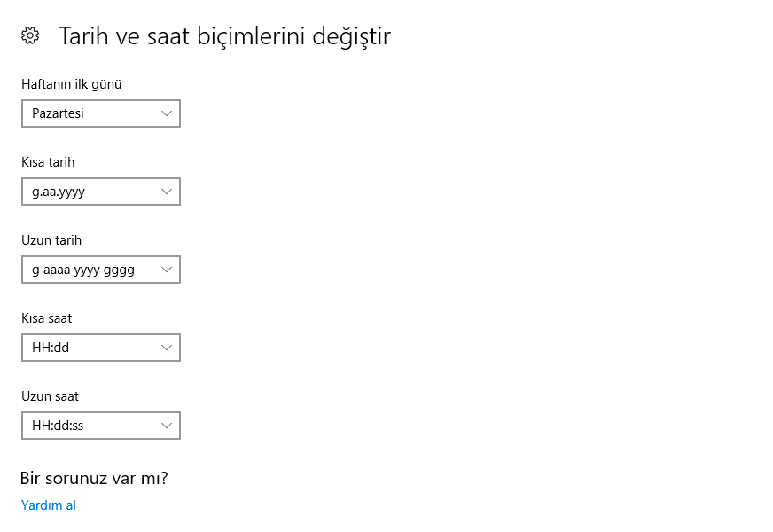Open the Uzun saat dropdown showing HH:dd:ss
The width and height of the screenshot is (773, 532).
click(x=100, y=426)
